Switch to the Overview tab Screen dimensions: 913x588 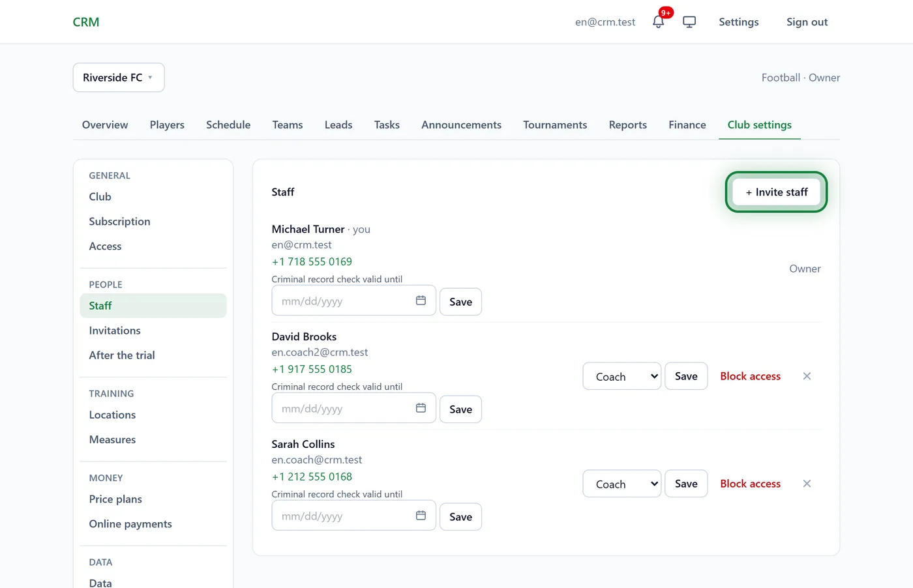[x=105, y=125]
